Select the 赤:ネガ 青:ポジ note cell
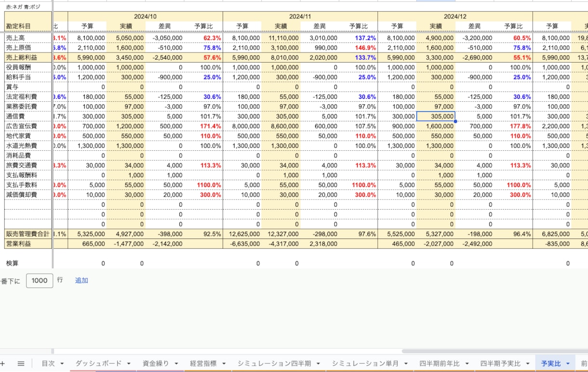This screenshot has height=372, width=588. [x=27, y=7]
